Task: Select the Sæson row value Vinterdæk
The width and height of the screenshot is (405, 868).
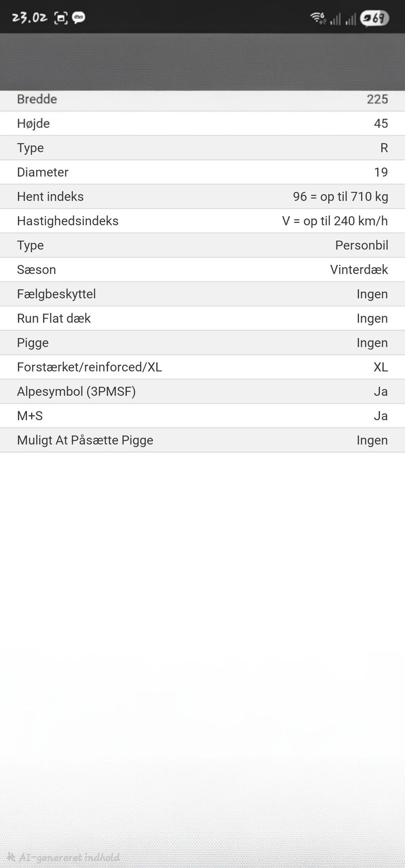Action: pyautogui.click(x=359, y=270)
